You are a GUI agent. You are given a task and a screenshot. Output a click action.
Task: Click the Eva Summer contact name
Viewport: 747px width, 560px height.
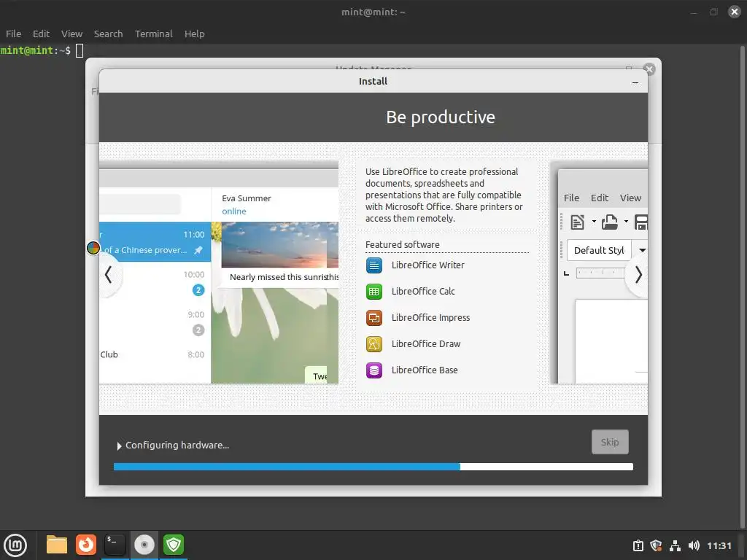(247, 198)
